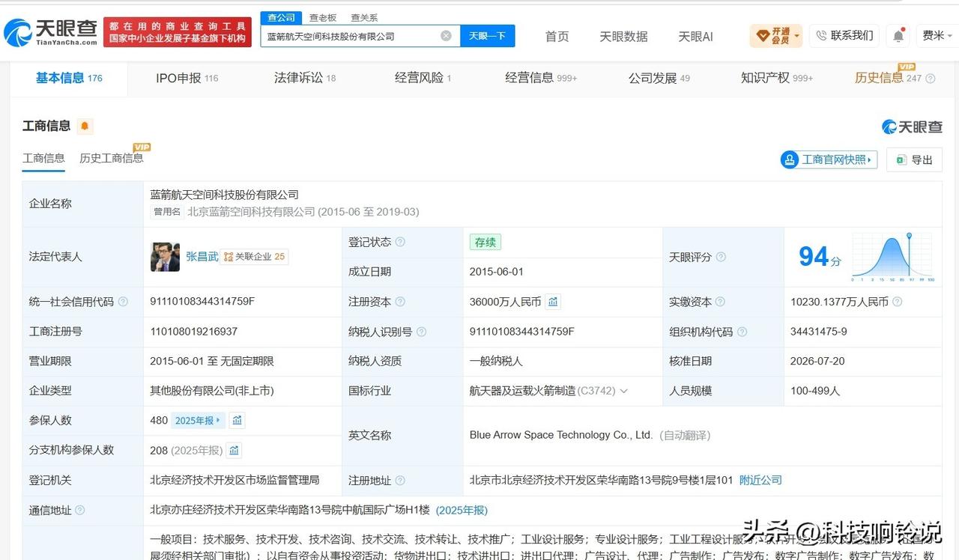Switch to the 知识产权 tab
The width and height of the screenshot is (959, 560).
coord(777,78)
